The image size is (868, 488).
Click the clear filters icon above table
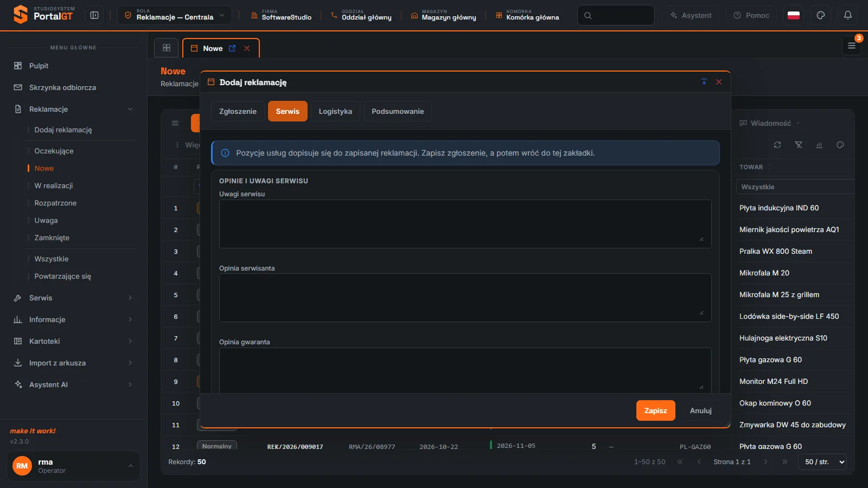point(799,145)
